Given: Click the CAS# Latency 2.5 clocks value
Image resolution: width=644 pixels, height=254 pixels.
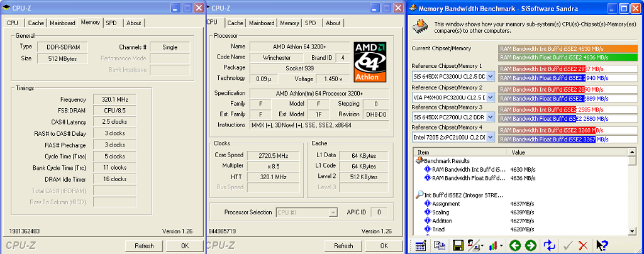Looking at the screenshot, I should click(x=114, y=122).
